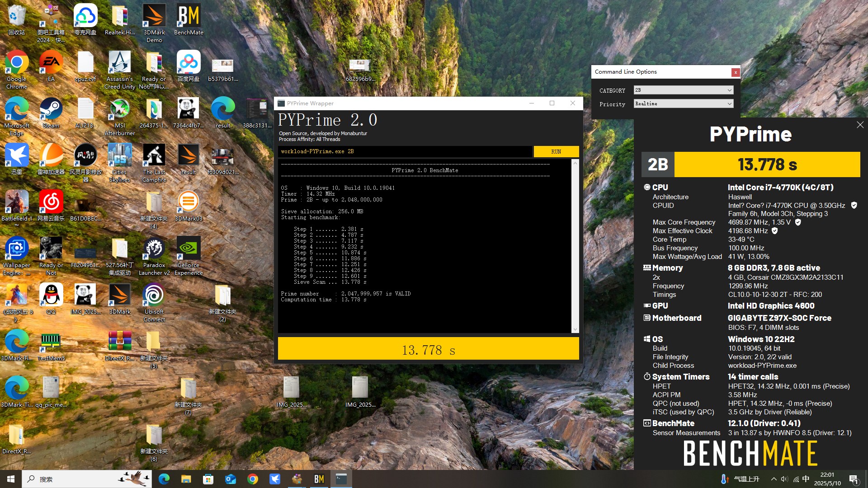868x488 pixels.
Task: Click the Intel Core i7-4770K CPU heading
Action: coord(780,187)
